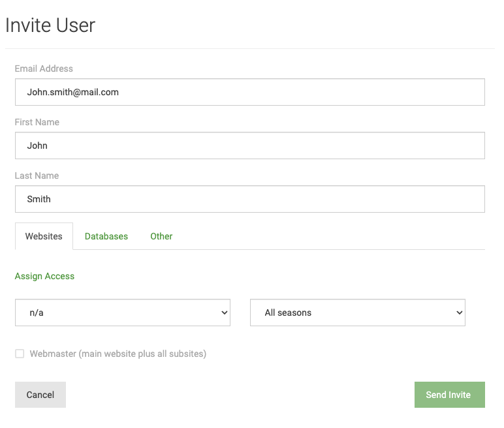Open the Databases tab

pos(106,236)
